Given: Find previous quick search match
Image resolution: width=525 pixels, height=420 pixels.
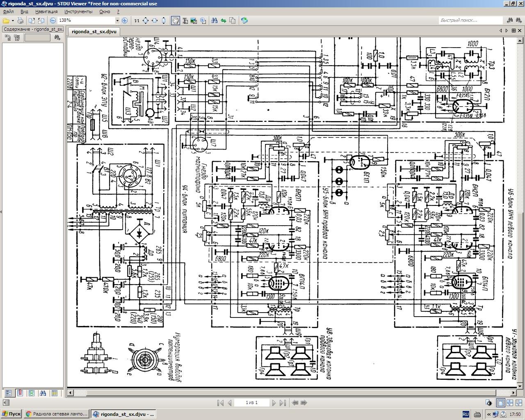Looking at the screenshot, I should click(x=510, y=20).
